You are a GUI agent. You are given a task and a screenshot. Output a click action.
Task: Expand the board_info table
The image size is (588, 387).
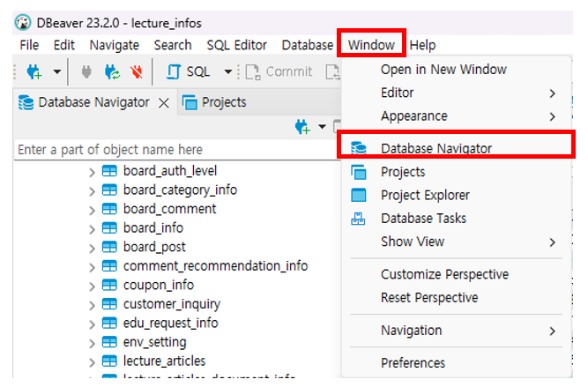click(x=92, y=229)
